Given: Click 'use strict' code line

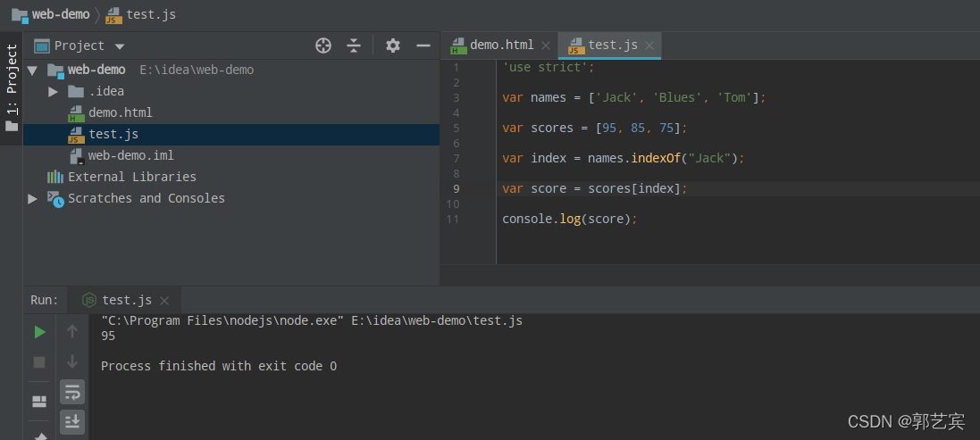Looking at the screenshot, I should click(x=549, y=67).
